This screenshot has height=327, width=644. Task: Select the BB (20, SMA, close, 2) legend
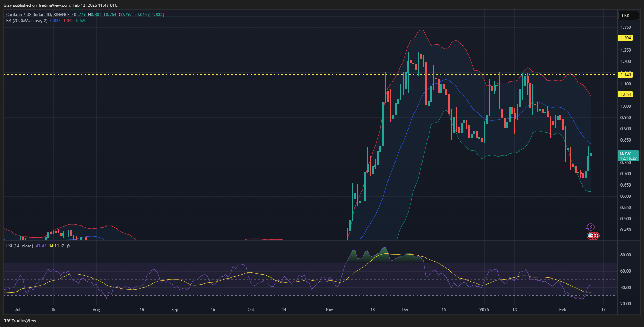coord(27,21)
